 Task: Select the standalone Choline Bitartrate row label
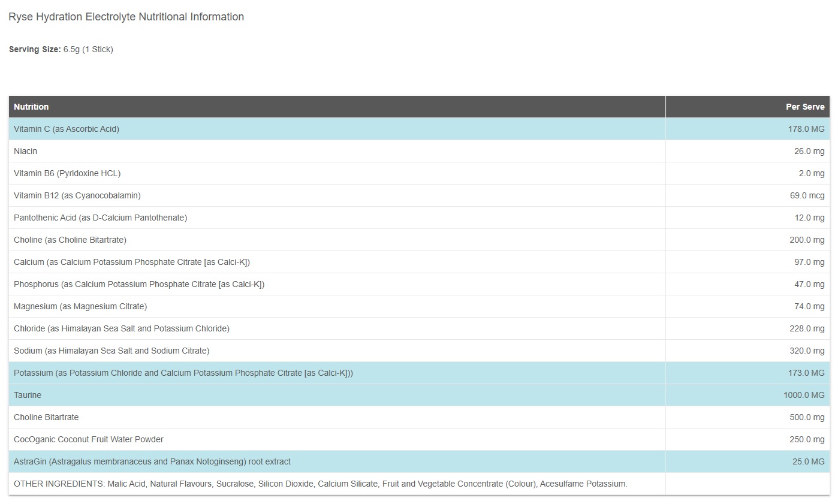(46, 417)
